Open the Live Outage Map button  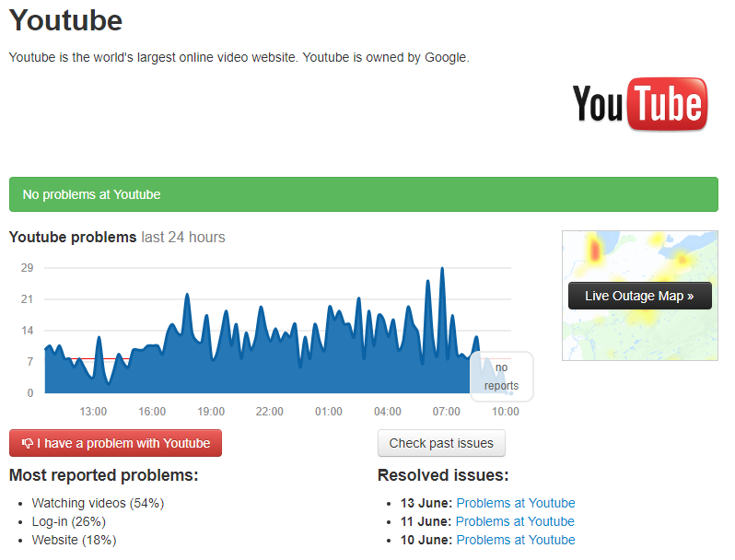click(x=640, y=296)
